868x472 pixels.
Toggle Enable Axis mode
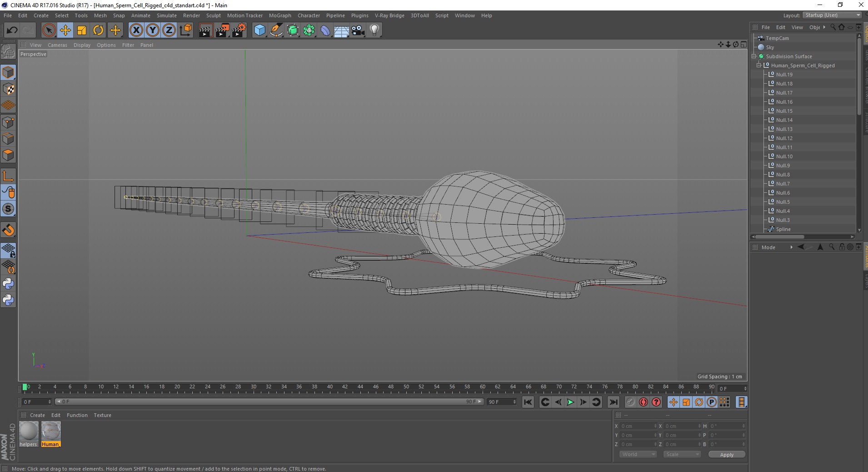point(8,176)
